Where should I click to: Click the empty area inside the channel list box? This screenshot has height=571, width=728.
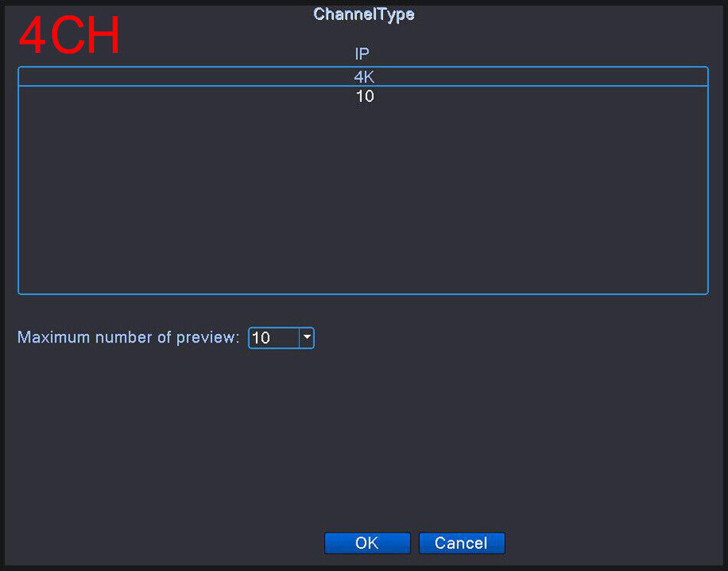363,199
